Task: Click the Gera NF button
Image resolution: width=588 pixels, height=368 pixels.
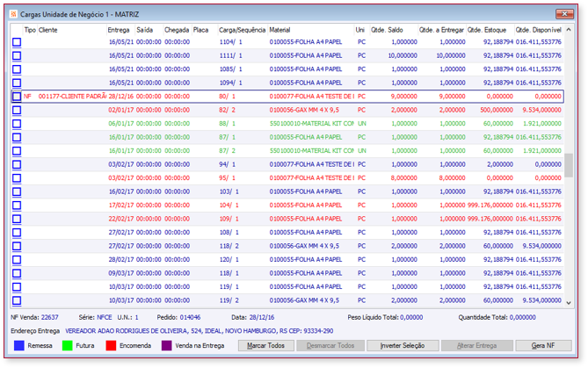Action: click(x=543, y=345)
